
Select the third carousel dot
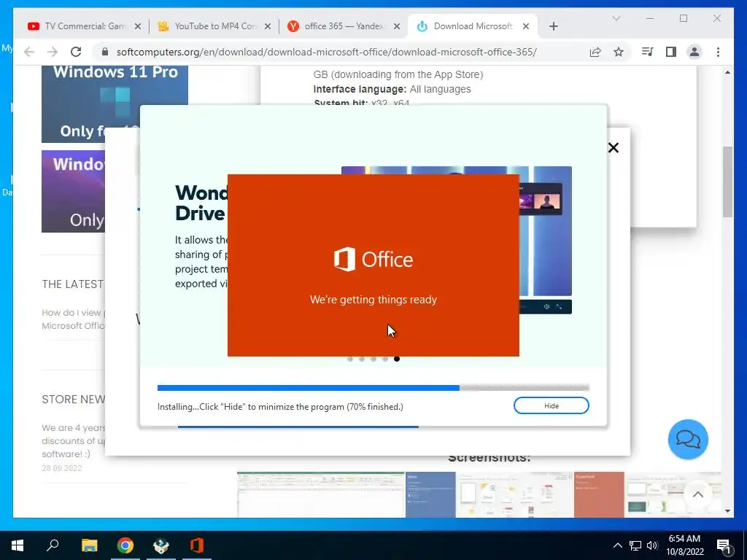(373, 359)
